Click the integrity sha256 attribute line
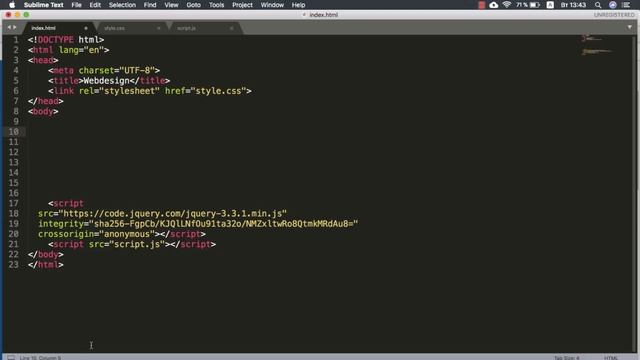 pos(198,223)
